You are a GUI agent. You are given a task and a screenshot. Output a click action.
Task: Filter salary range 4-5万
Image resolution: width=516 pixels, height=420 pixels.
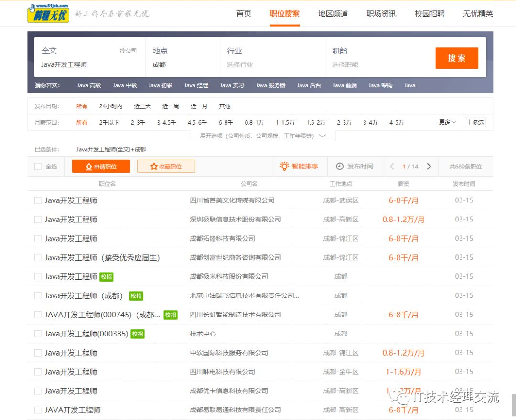tap(396, 122)
